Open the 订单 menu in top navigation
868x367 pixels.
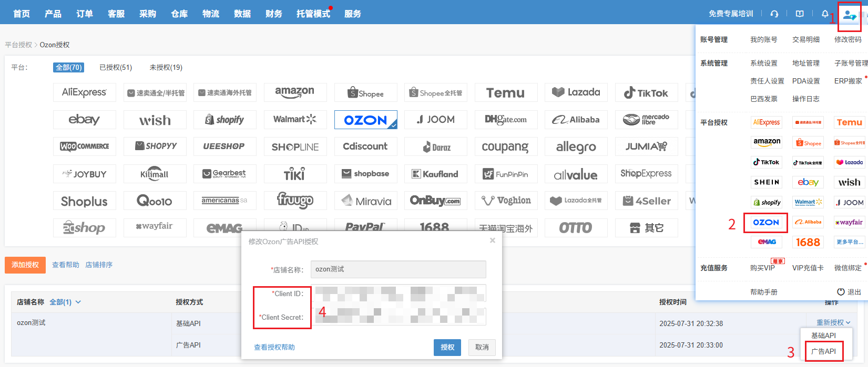coord(85,14)
